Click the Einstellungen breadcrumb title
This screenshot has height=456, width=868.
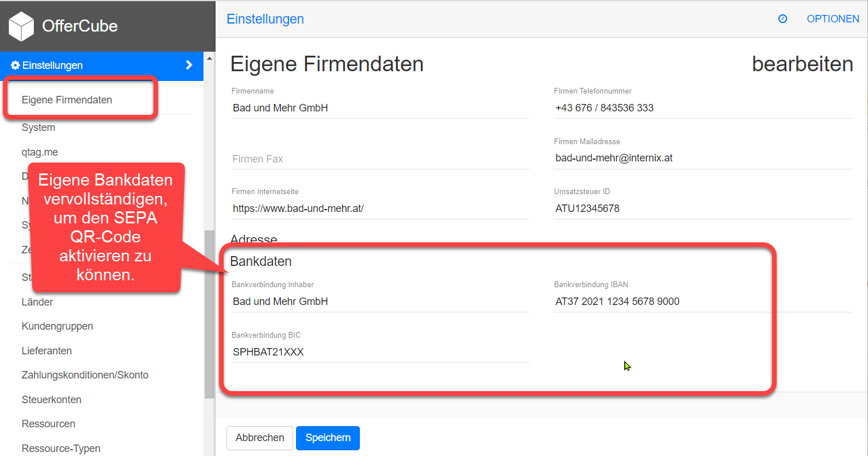pyautogui.click(x=265, y=19)
